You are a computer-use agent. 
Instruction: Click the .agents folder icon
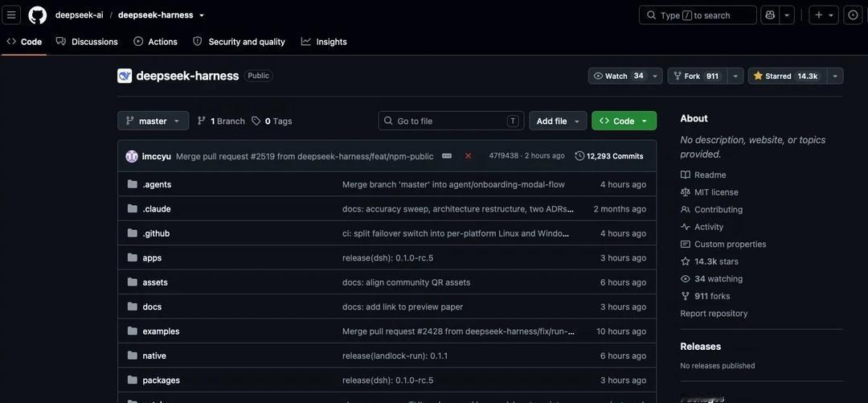point(133,184)
